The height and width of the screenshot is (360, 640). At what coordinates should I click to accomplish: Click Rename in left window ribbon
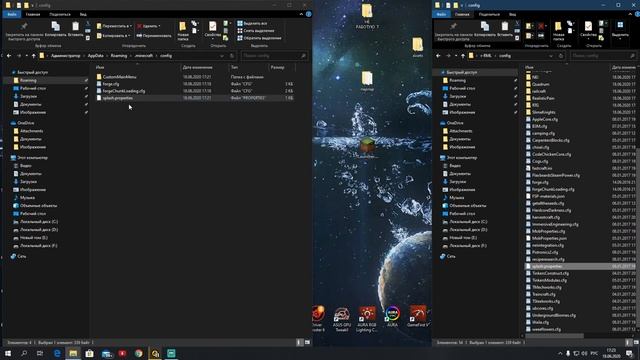pyautogui.click(x=154, y=36)
